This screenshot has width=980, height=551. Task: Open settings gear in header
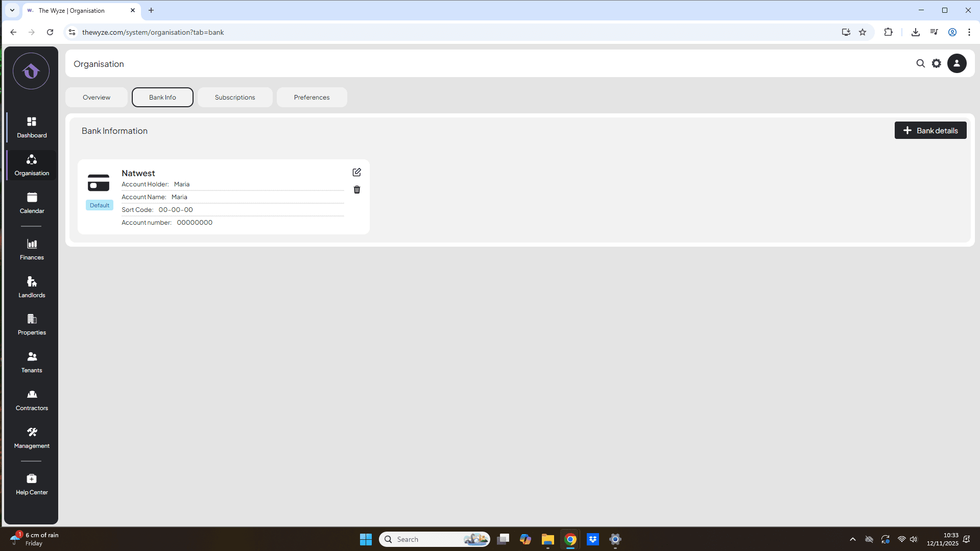pos(936,64)
